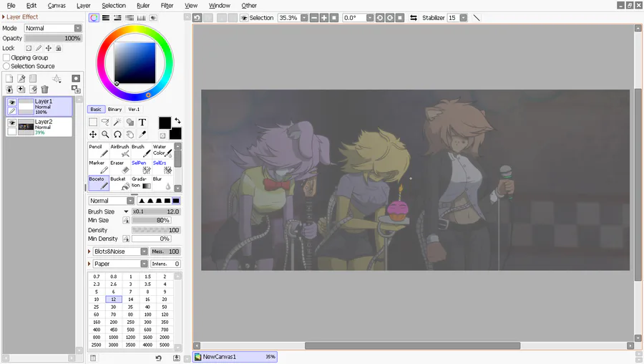Open the Stabilizer value dropdown

coord(463,18)
